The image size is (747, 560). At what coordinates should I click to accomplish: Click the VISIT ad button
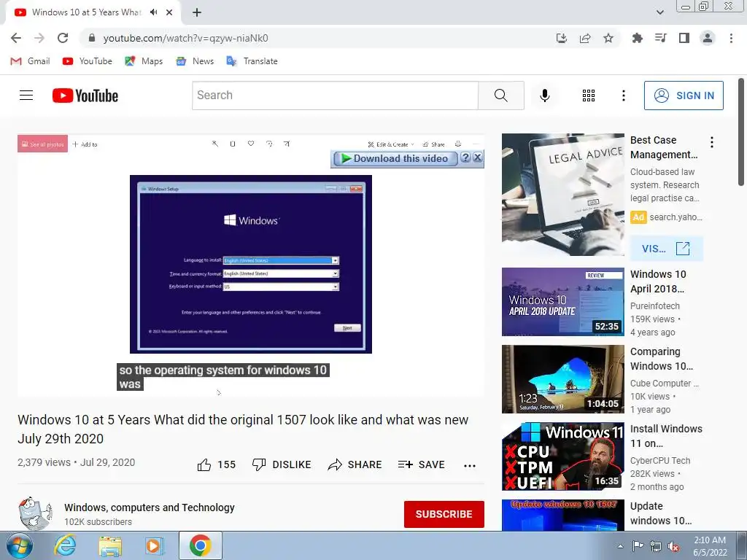[x=666, y=249]
